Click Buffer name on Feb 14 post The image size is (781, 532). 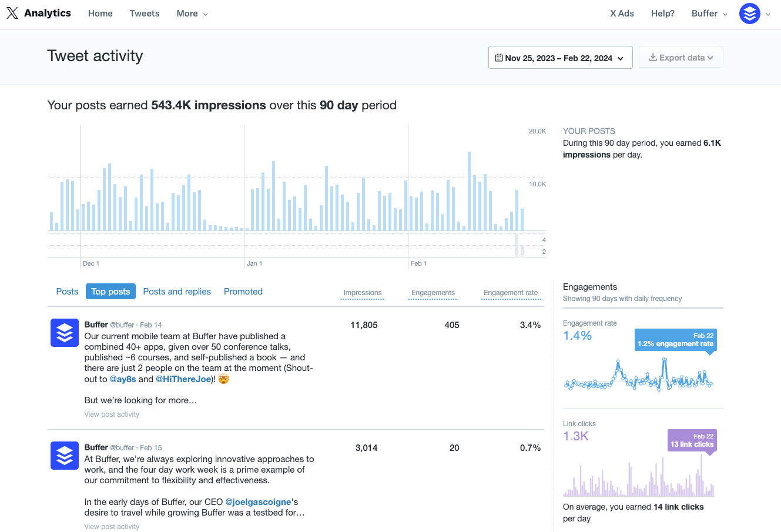click(x=96, y=324)
